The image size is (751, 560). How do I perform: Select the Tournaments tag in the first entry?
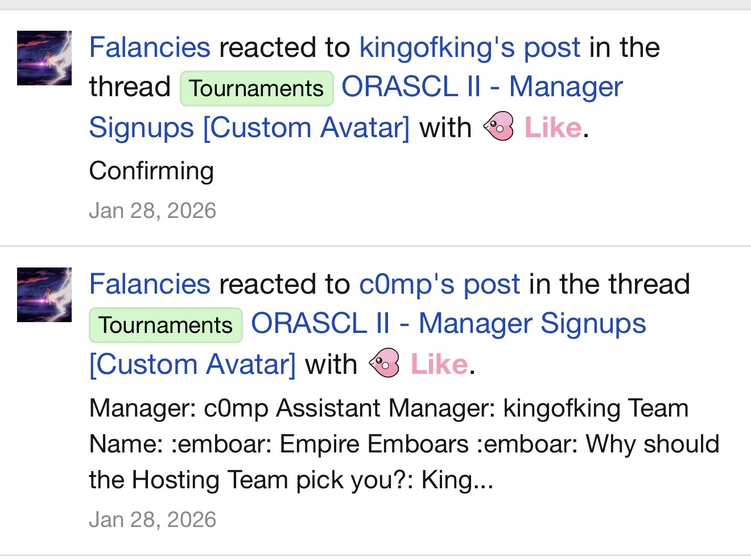[x=257, y=88]
